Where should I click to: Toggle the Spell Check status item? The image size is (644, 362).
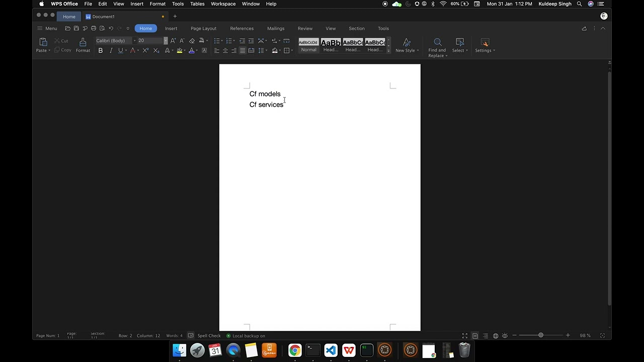(205, 336)
